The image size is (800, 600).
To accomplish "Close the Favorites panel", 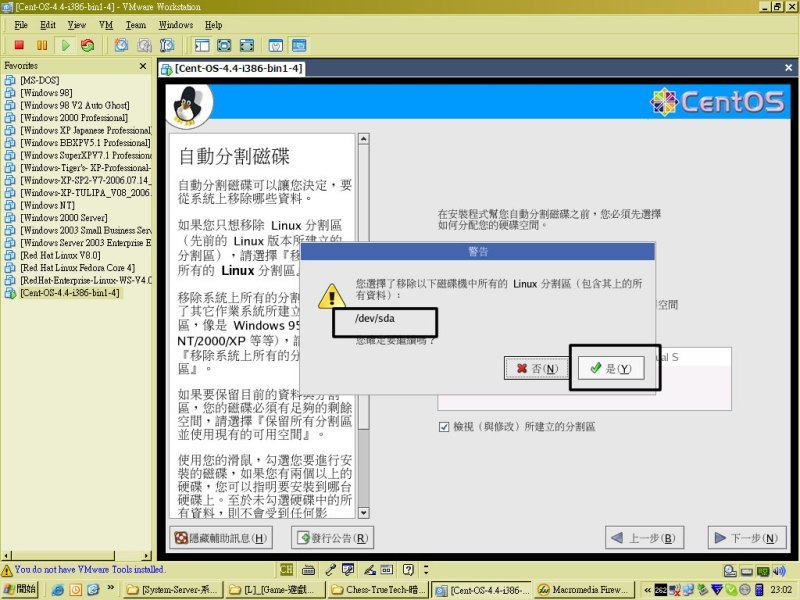I will click(143, 66).
